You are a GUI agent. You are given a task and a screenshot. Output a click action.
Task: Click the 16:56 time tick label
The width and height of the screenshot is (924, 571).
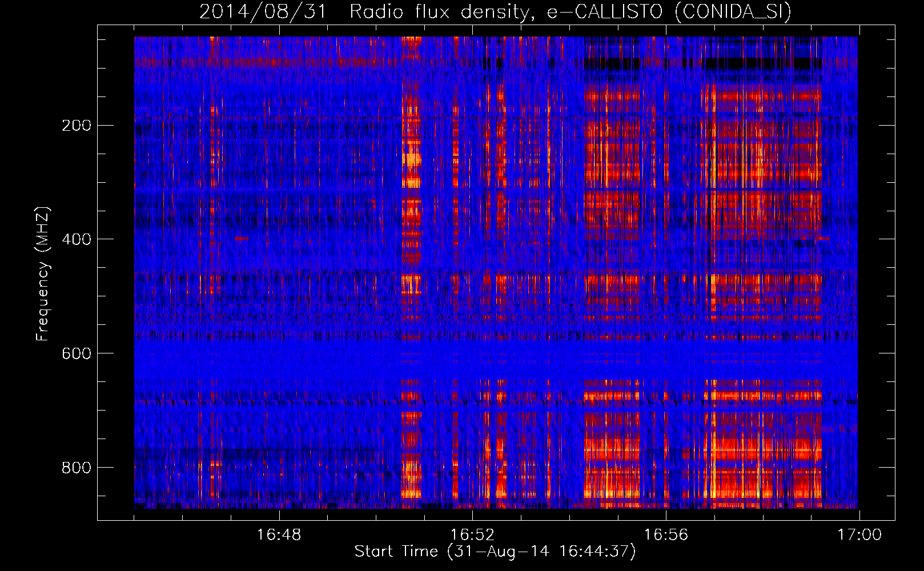coord(666,535)
